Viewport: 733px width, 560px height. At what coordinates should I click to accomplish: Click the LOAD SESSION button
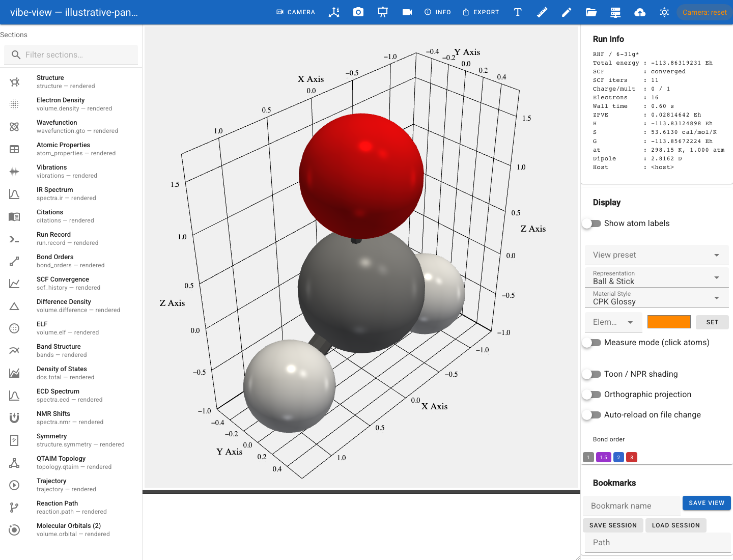[676, 525]
